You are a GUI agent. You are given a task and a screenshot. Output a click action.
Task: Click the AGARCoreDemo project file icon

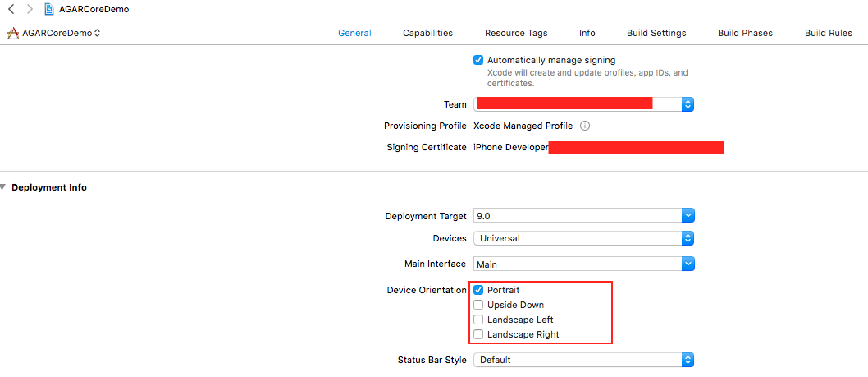(x=49, y=9)
